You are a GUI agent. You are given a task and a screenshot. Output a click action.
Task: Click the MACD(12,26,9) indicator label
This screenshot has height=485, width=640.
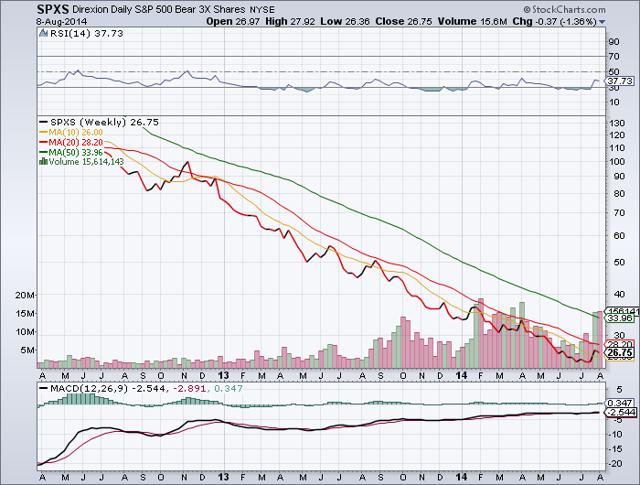click(x=89, y=388)
